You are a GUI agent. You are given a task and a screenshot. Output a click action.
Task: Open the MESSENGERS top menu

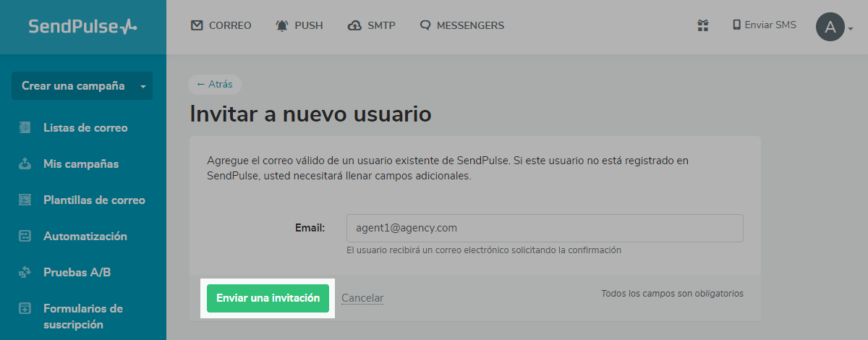tap(462, 25)
